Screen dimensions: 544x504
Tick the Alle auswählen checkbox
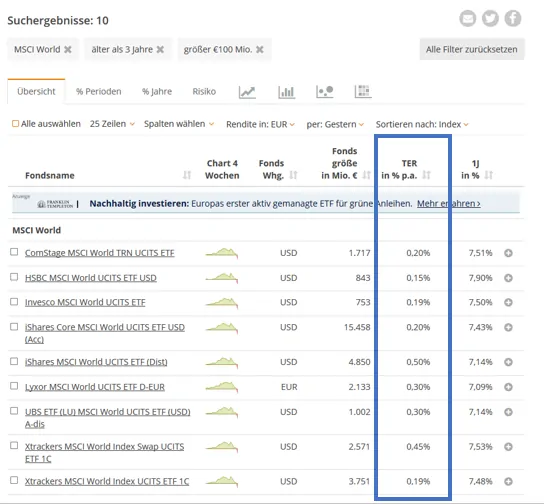pyautogui.click(x=15, y=124)
